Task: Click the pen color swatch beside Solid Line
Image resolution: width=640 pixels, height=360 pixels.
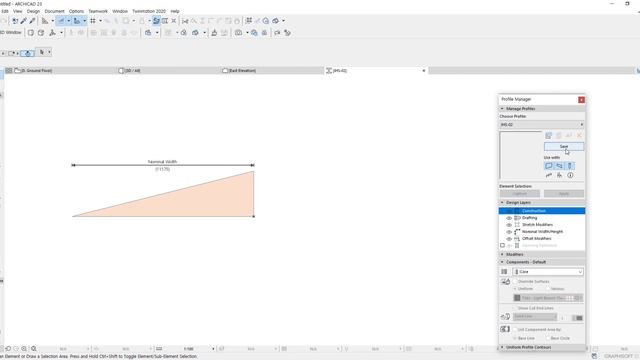Action: click(578, 318)
